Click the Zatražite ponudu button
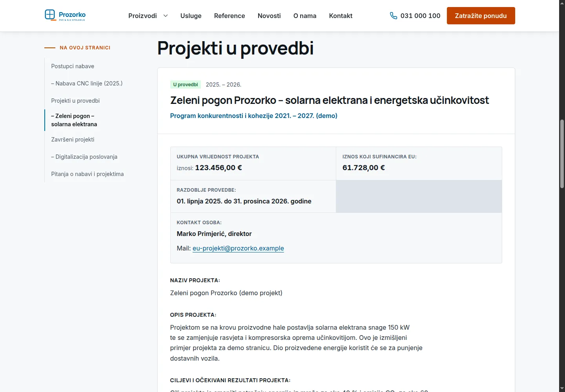The image size is (565, 392). (x=481, y=16)
